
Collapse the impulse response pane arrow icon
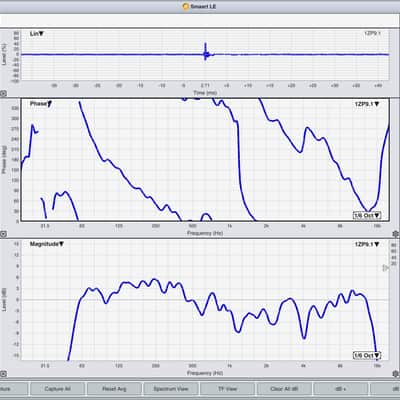[x=3, y=94]
